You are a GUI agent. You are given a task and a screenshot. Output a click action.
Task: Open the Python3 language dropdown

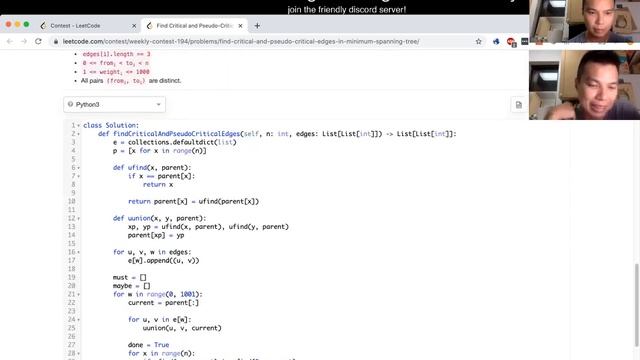(114, 104)
